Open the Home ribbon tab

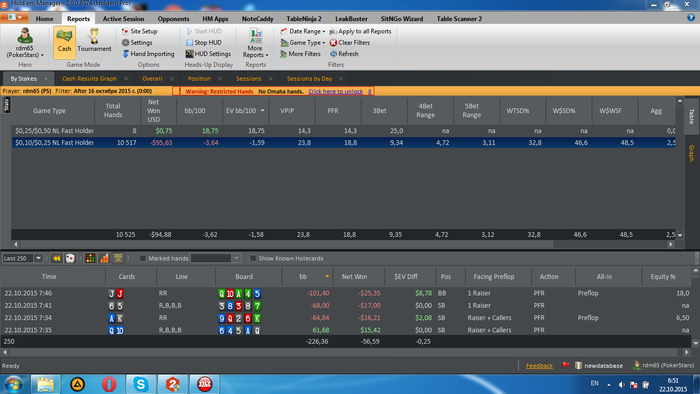pos(44,19)
